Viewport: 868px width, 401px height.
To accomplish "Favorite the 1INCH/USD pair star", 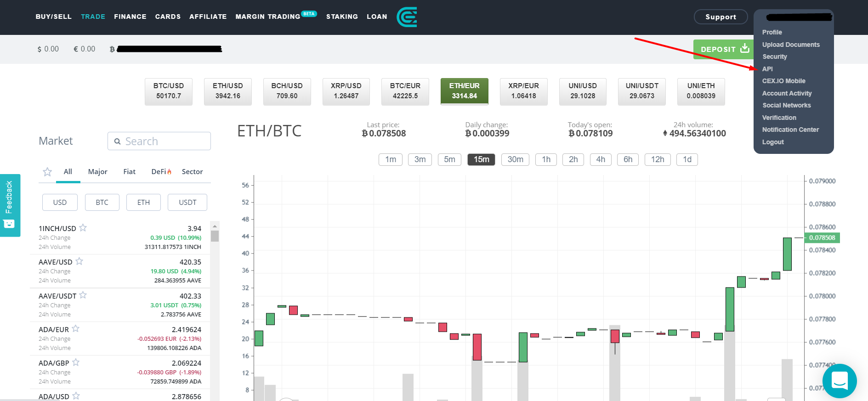I will pos(83,228).
